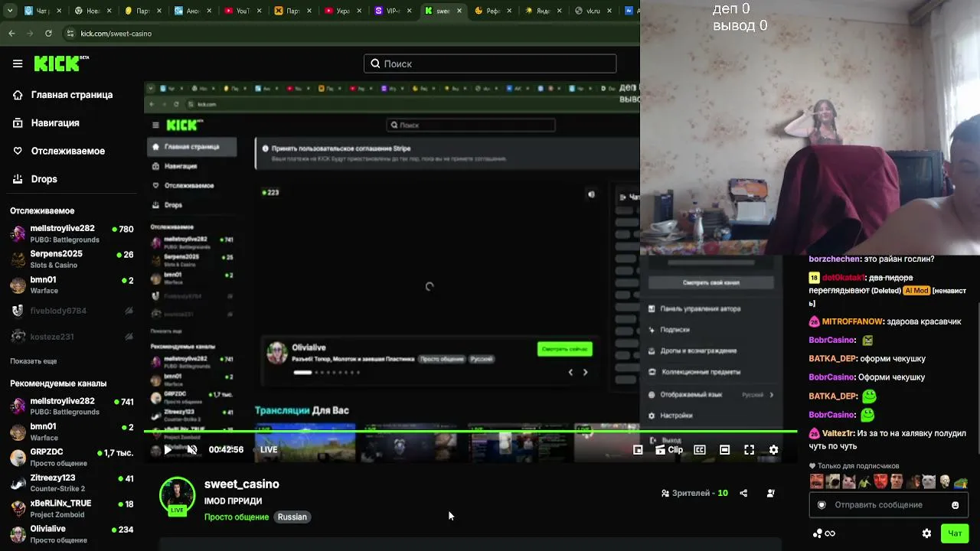Screen dimensions: 980x551
Task: Select offline channel fiveblody6784
Action: point(72,311)
